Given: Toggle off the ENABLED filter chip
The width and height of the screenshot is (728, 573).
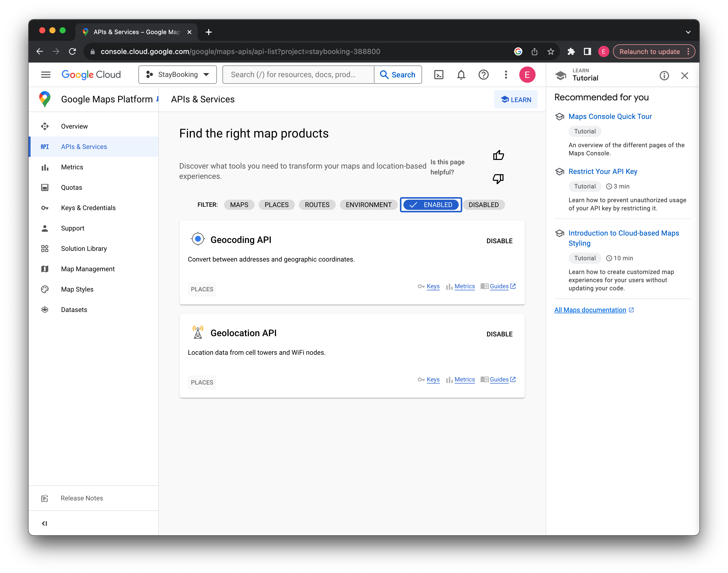Looking at the screenshot, I should [x=430, y=205].
